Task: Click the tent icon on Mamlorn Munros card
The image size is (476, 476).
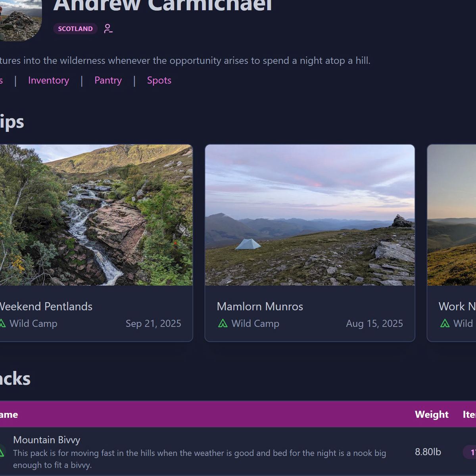Action: coord(223,324)
